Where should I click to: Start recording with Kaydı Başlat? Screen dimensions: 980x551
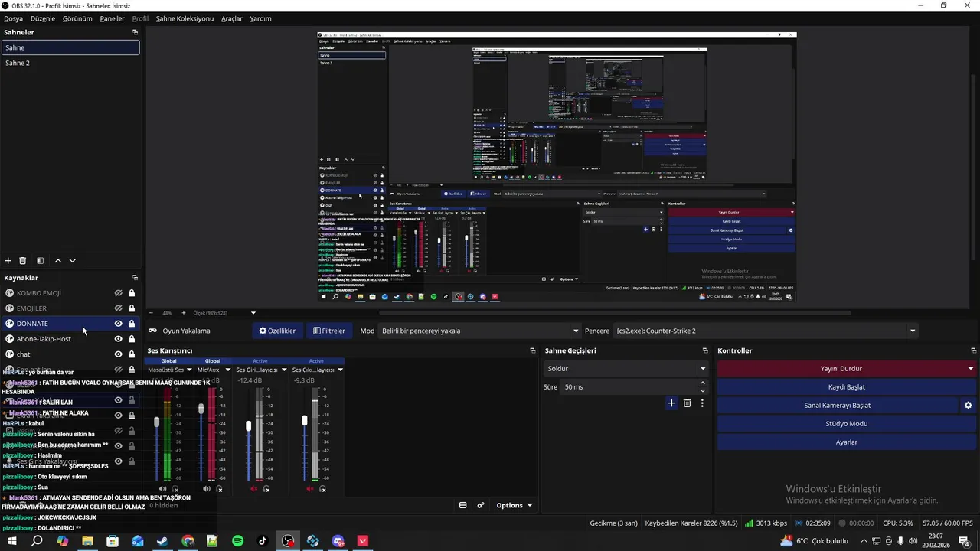coord(846,387)
